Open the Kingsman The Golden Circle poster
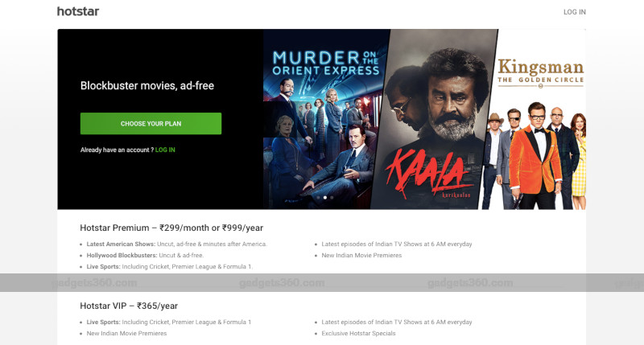 (x=536, y=119)
